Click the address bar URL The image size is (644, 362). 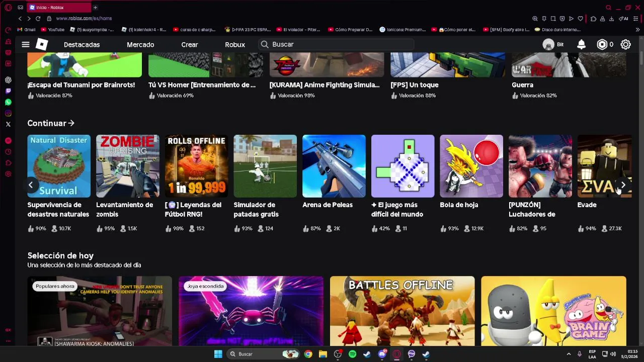pos(84,19)
